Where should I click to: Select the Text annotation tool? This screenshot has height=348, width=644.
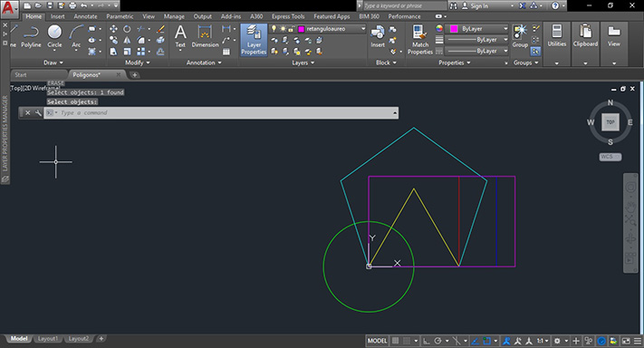(x=180, y=36)
